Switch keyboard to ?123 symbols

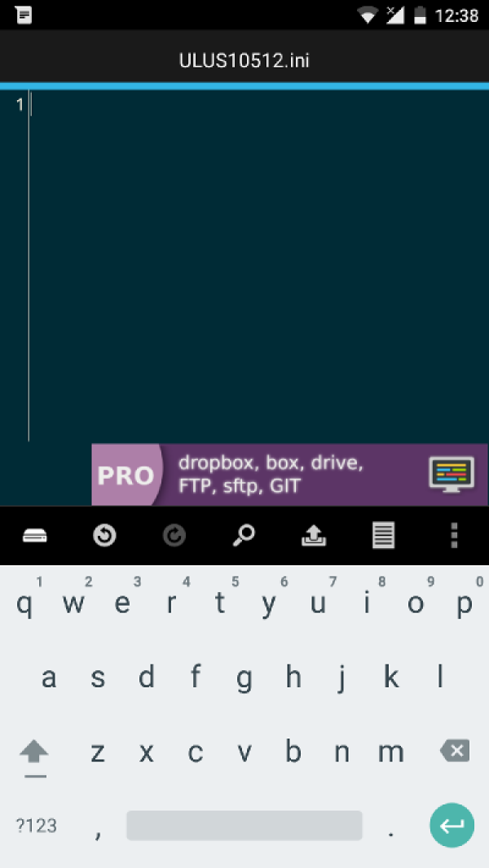pos(36,826)
